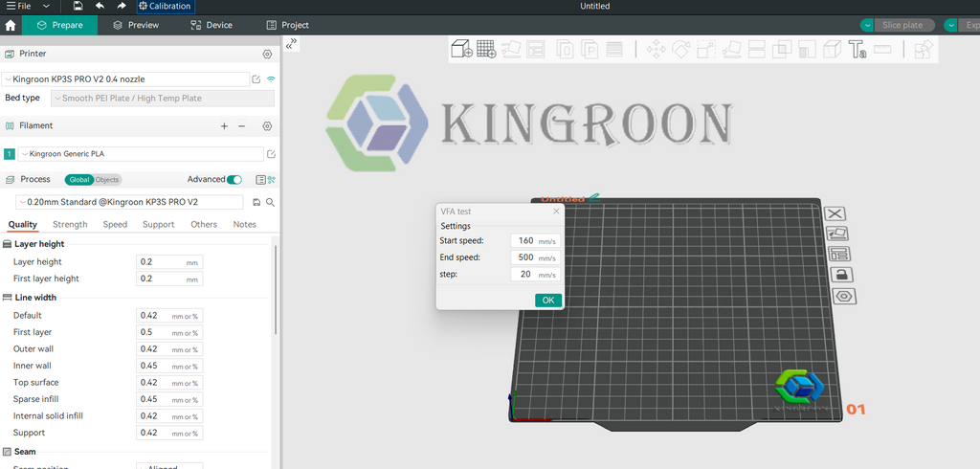Click the Slice plate button

pos(903,25)
